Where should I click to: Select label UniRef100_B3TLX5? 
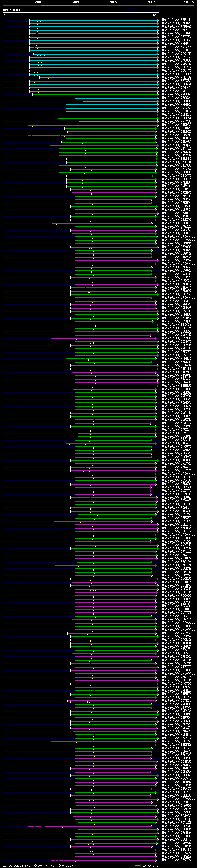[x=176, y=74]
